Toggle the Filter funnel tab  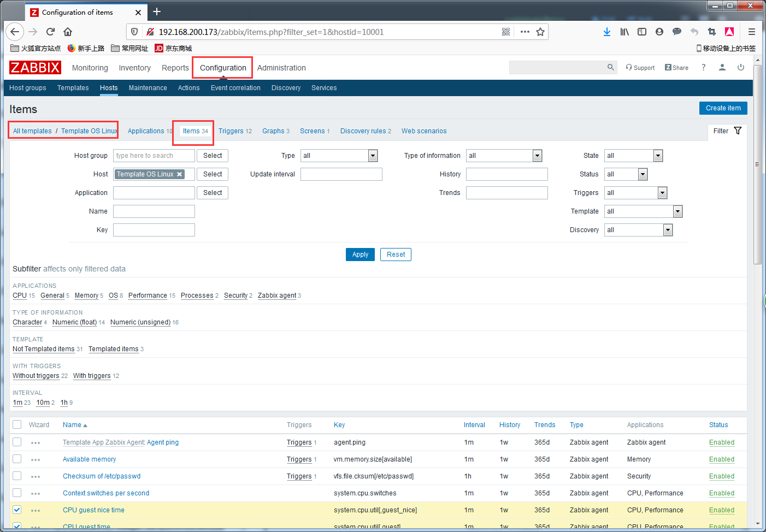(x=727, y=131)
